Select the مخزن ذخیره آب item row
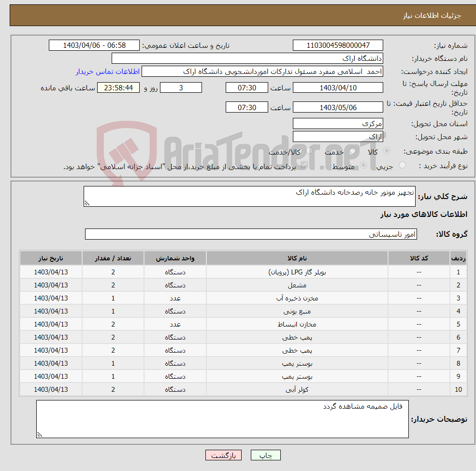Image resolution: width=476 pixels, height=471 pixels. coord(243,298)
